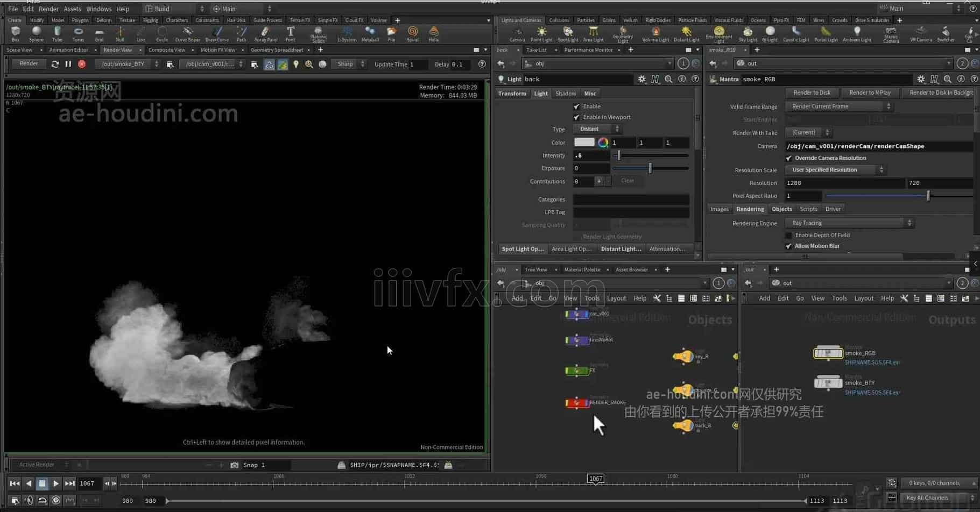Screen dimensions: 980x512
Task: Select the Metaball tool
Action: tap(370, 34)
